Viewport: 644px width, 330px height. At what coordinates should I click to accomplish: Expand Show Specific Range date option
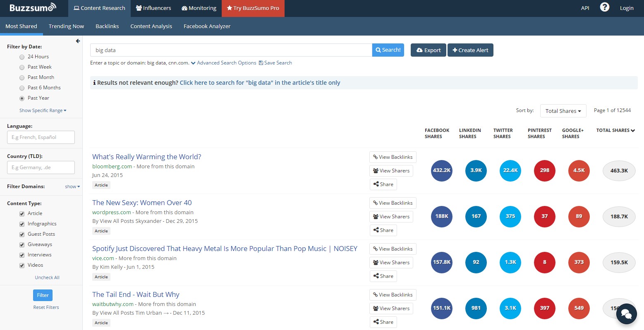[43, 110]
